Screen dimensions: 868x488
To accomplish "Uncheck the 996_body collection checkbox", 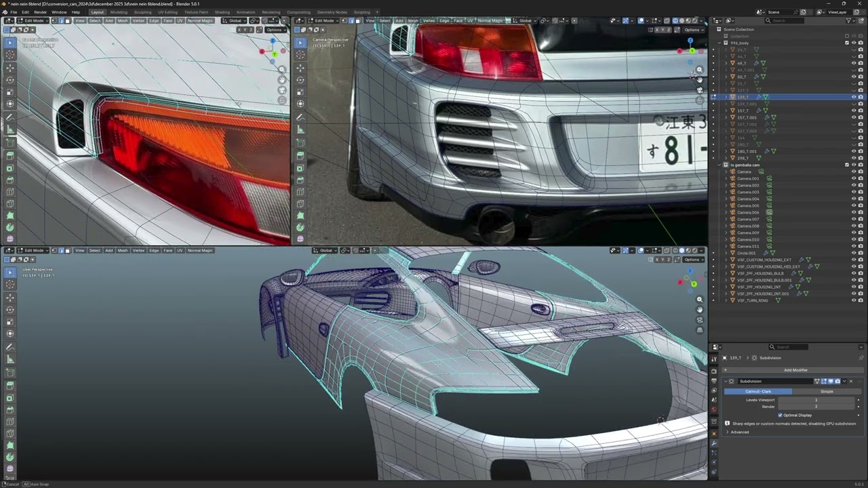I will 847,43.
